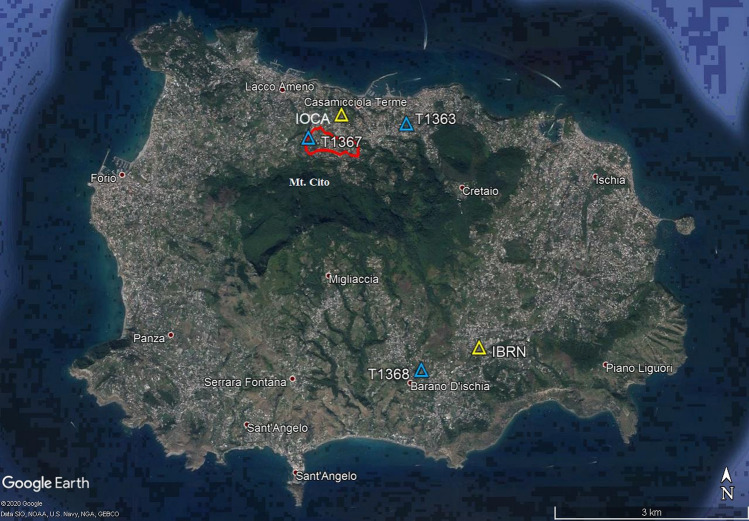Click the yellow IBRN triangle marker
This screenshot has height=521, width=749.
click(479, 348)
